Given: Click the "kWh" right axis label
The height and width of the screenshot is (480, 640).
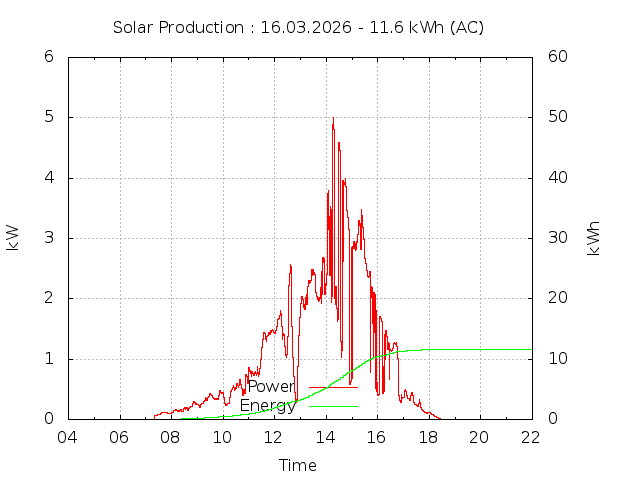Looking at the screenshot, I should [x=593, y=237].
